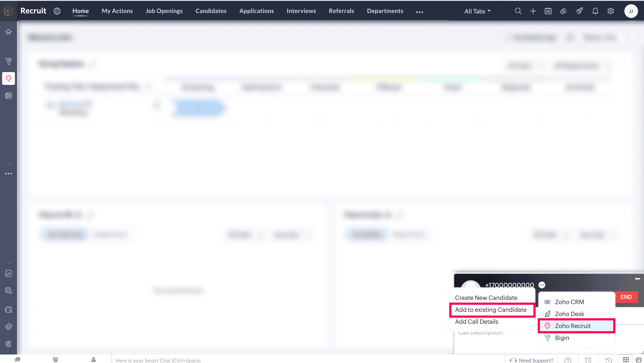
Task: Open the calendar icon in header
Action: click(x=548, y=11)
